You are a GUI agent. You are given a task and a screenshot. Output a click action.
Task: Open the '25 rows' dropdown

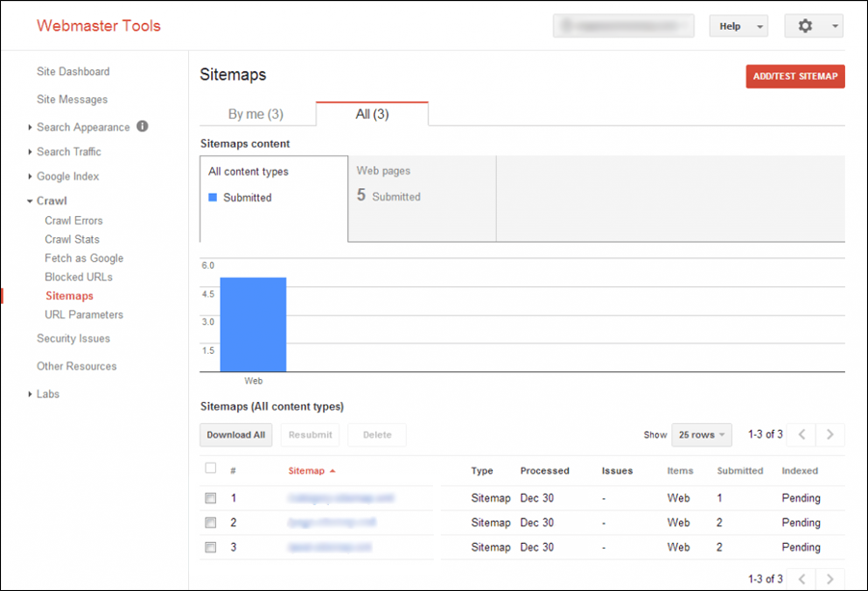pos(701,434)
